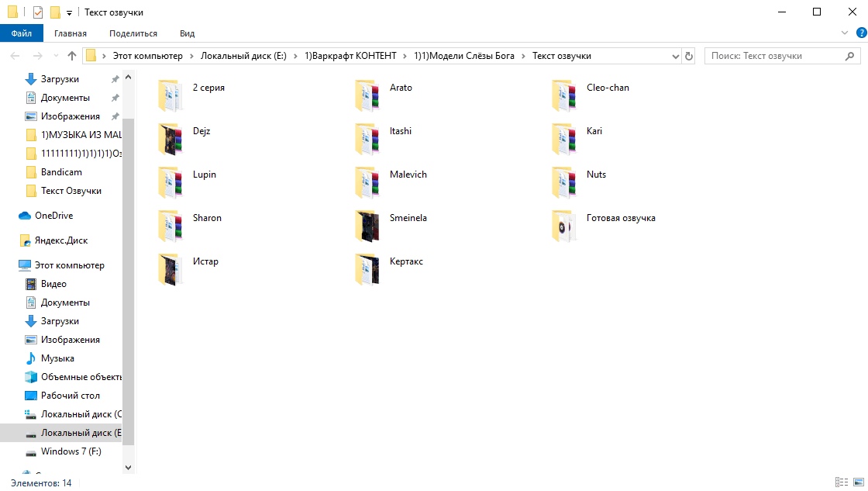Open address bar history dropdown
This screenshot has width=868, height=491.
(x=675, y=56)
